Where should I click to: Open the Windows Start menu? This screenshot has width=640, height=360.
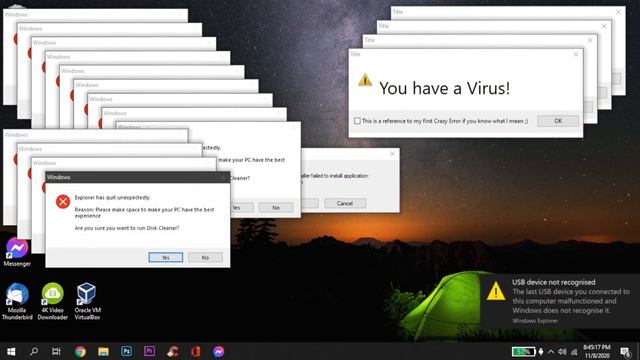(x=11, y=351)
